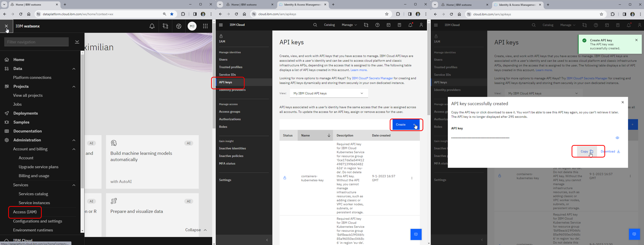This screenshot has height=245, width=644.
Task: Open user profile icon in middle IBM Cloud header
Action: tap(421, 25)
